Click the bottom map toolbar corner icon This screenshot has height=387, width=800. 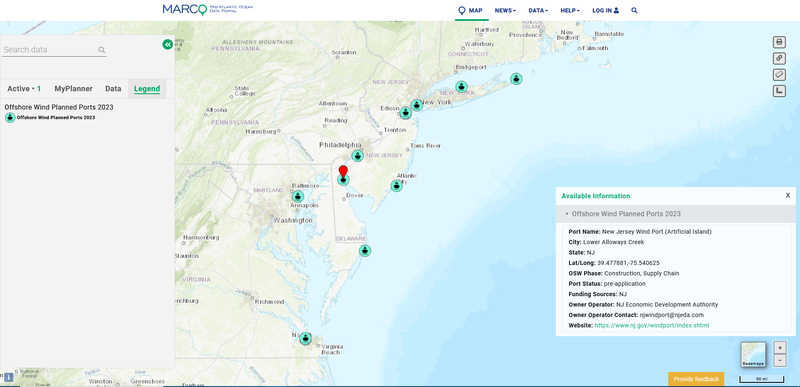779,91
